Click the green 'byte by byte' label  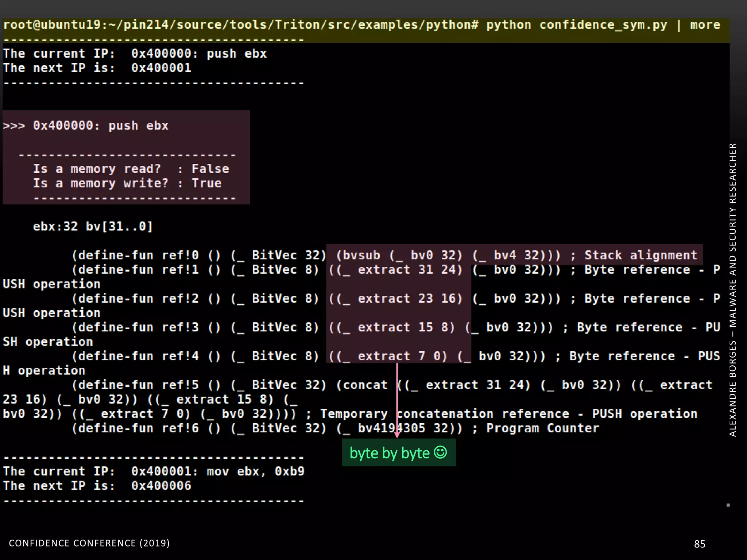(x=399, y=452)
